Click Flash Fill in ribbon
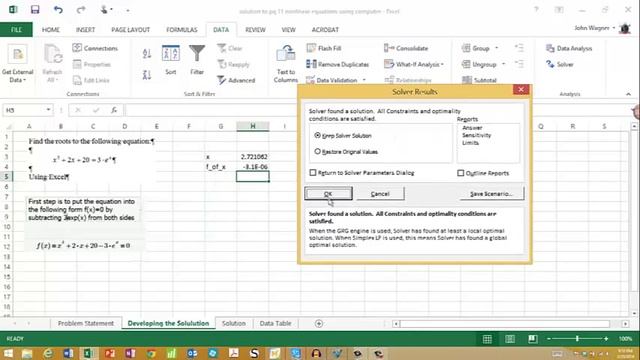This screenshot has height=360, width=640. coord(324,48)
